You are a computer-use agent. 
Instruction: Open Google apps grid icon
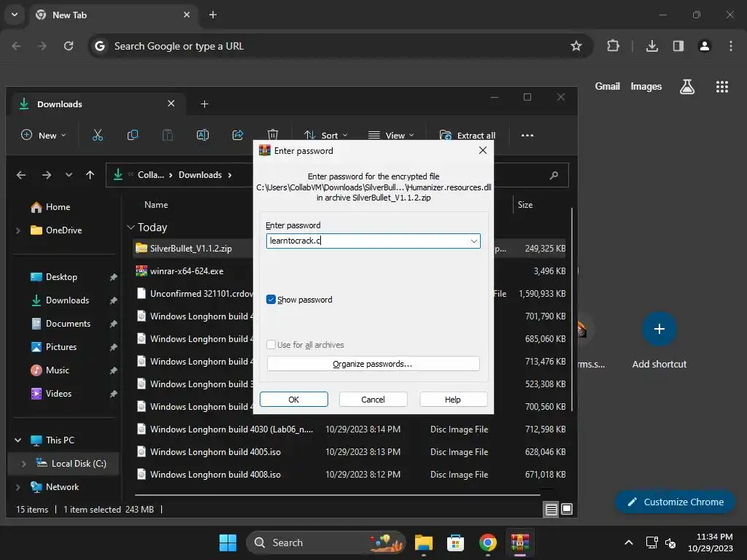[x=722, y=86]
